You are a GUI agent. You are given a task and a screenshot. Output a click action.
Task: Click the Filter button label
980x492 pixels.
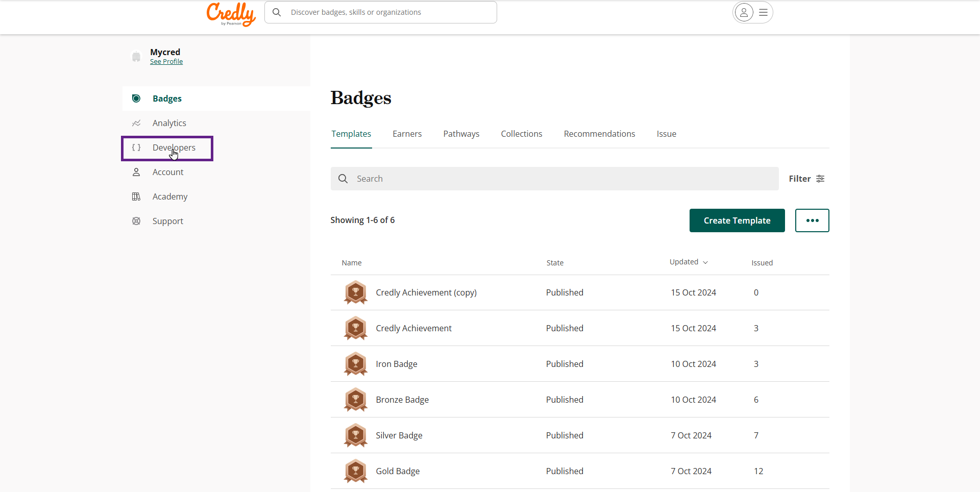click(x=799, y=179)
